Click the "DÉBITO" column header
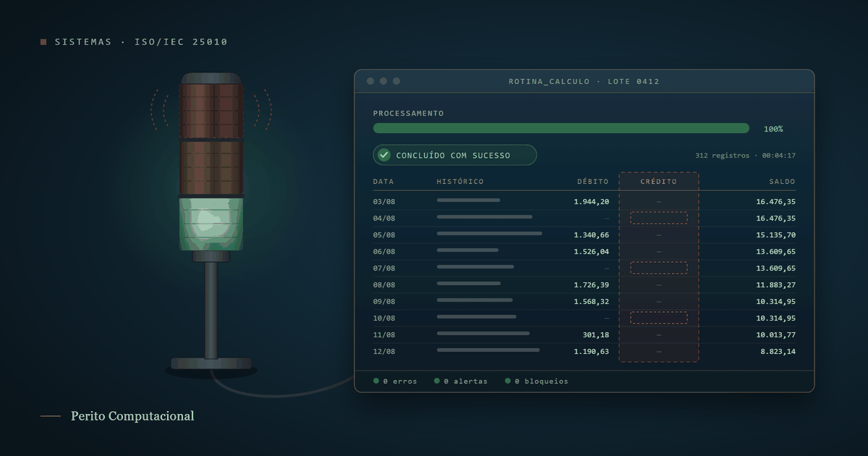 (x=593, y=182)
